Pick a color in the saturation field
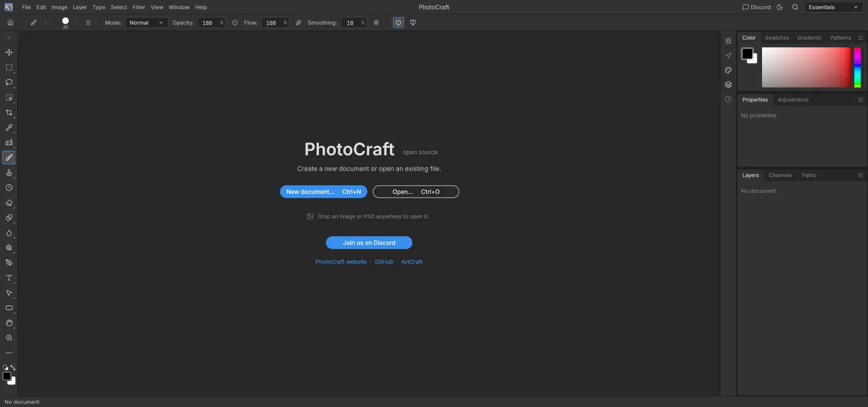 click(x=806, y=68)
